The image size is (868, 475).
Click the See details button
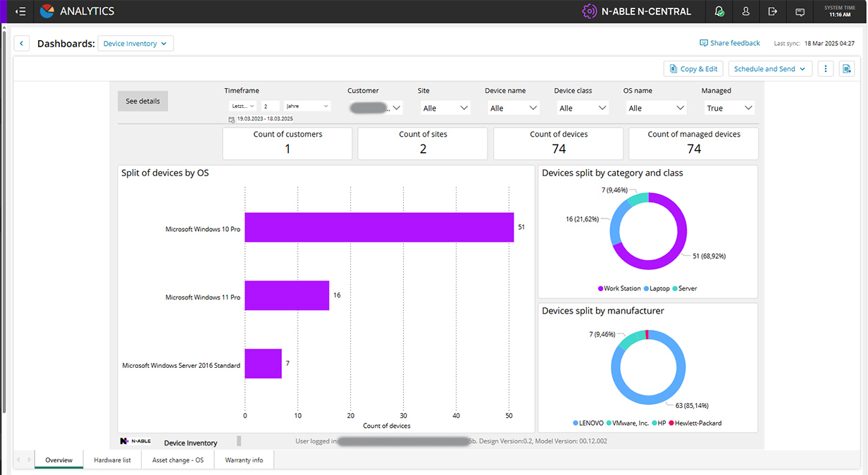(143, 101)
